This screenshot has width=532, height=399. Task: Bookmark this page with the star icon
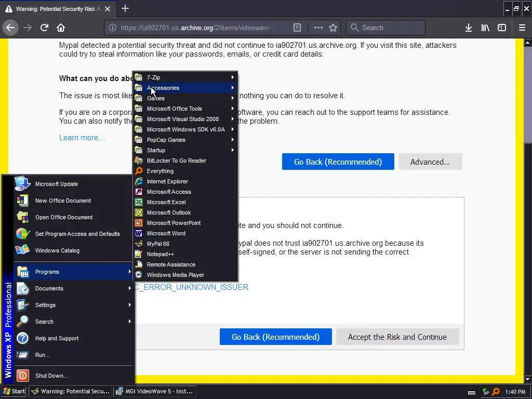pyautogui.click(x=333, y=28)
